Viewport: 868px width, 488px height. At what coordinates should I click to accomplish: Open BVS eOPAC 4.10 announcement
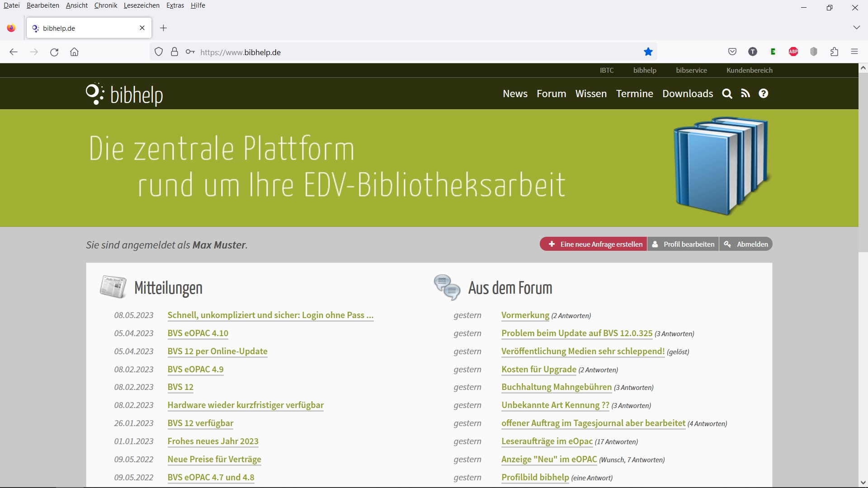click(x=198, y=333)
